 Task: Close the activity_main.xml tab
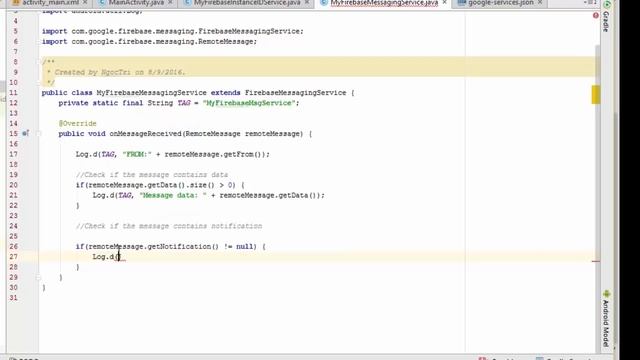click(x=85, y=2)
